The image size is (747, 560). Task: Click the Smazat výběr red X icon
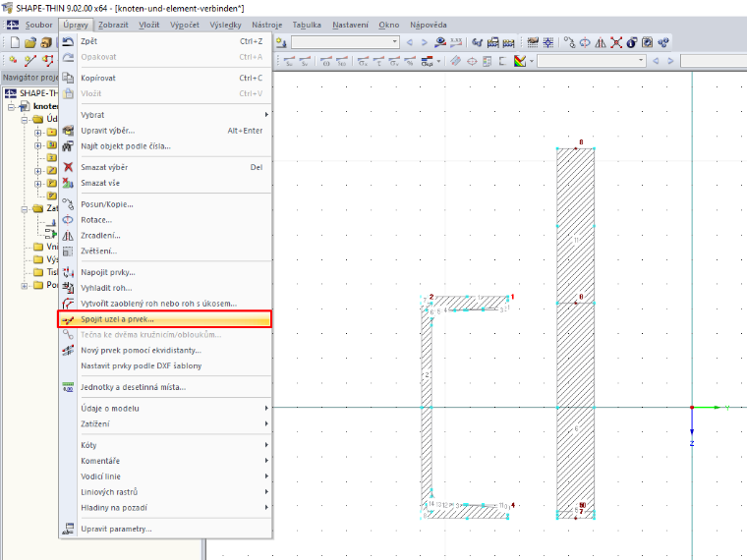tap(68, 167)
